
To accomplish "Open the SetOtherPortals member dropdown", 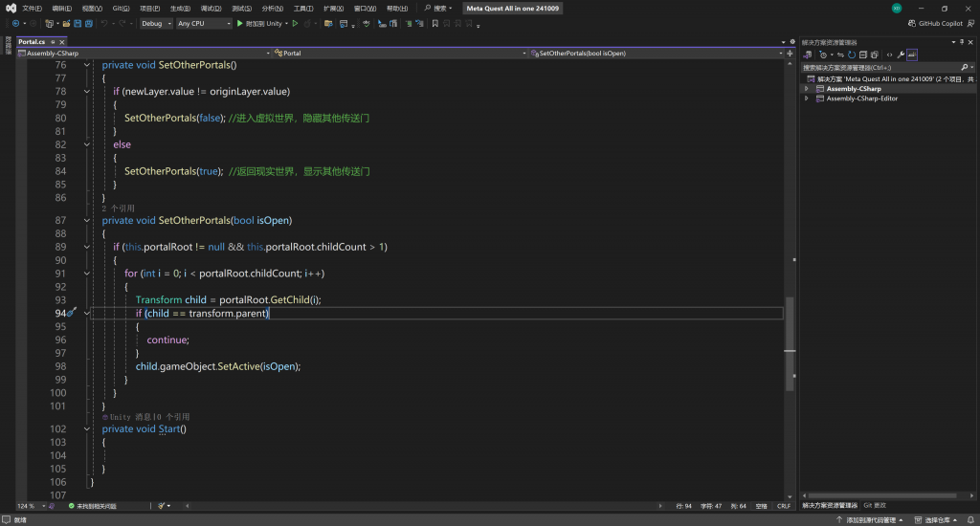I will [657, 54].
